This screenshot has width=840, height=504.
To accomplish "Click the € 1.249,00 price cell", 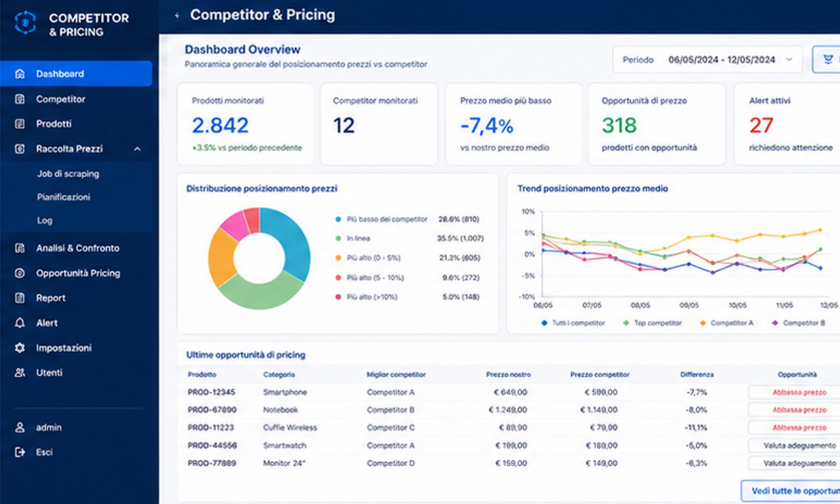I will click(x=508, y=410).
